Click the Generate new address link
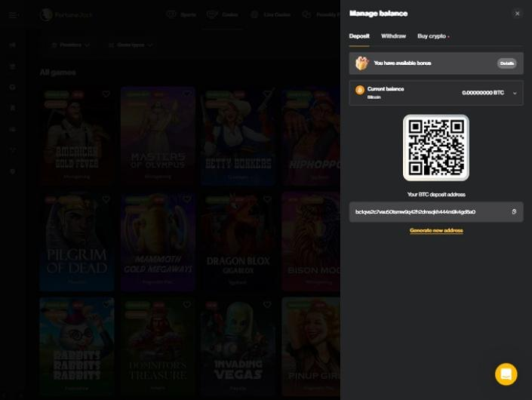The image size is (532, 400). tap(436, 231)
